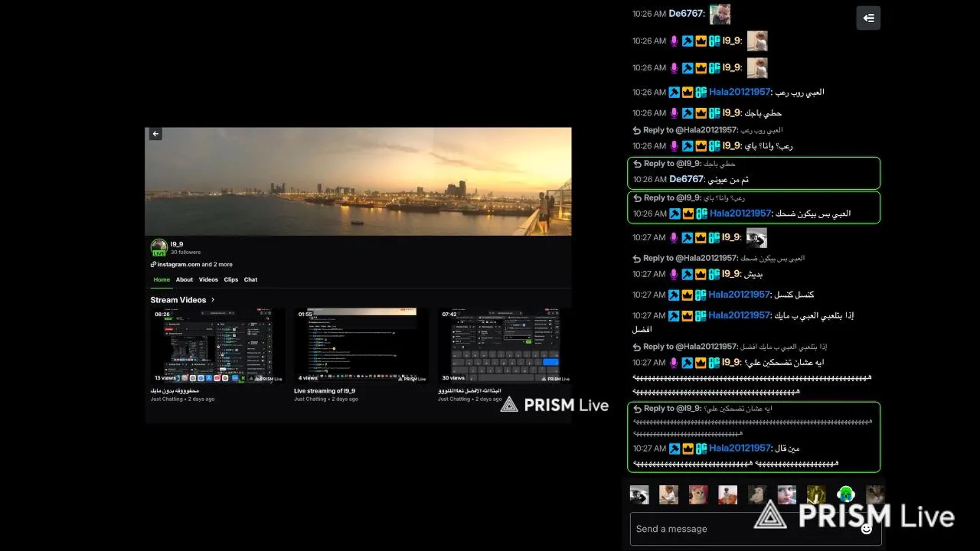Image resolution: width=980 pixels, height=551 pixels.
Task: Open the emoji picker in the message box
Action: pyautogui.click(x=867, y=529)
